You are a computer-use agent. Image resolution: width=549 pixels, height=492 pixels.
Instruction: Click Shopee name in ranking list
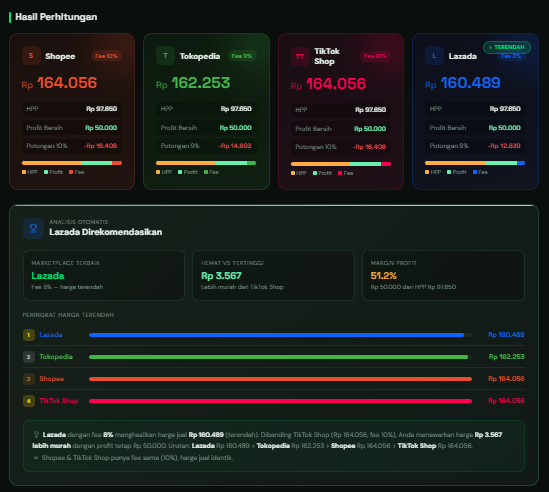click(51, 379)
